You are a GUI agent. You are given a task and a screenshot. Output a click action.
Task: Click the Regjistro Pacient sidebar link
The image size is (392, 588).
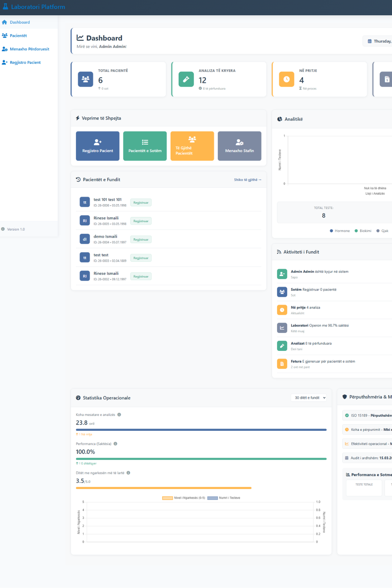click(25, 62)
